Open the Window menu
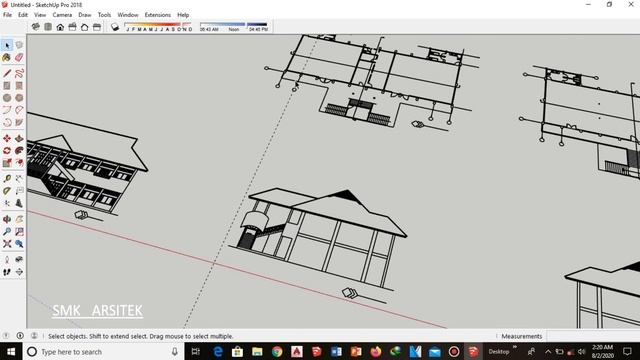The width and height of the screenshot is (640, 360). pyautogui.click(x=128, y=15)
